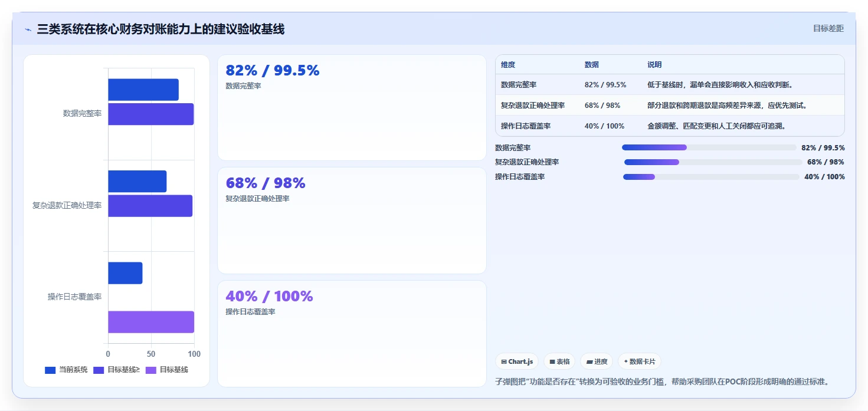Click the 数据完整率 progress bar
Screen dimensions: 868x411
(709, 147)
